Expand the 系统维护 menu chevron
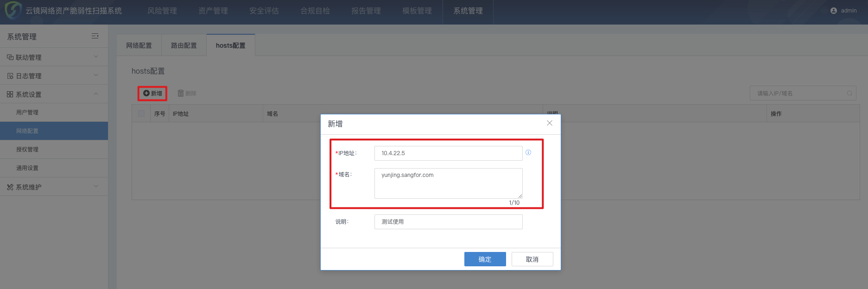The image size is (868, 289). pos(96,187)
